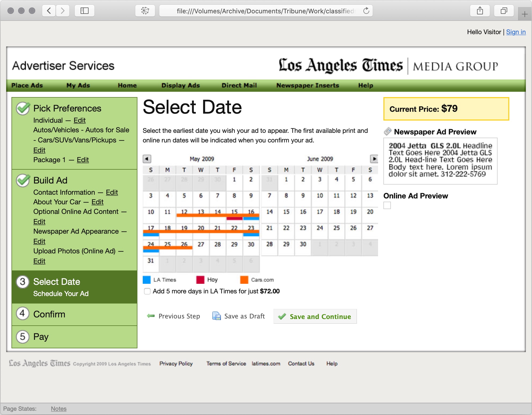Check the Online Ad Preview checkbox
The height and width of the screenshot is (415, 532).
[387, 205]
